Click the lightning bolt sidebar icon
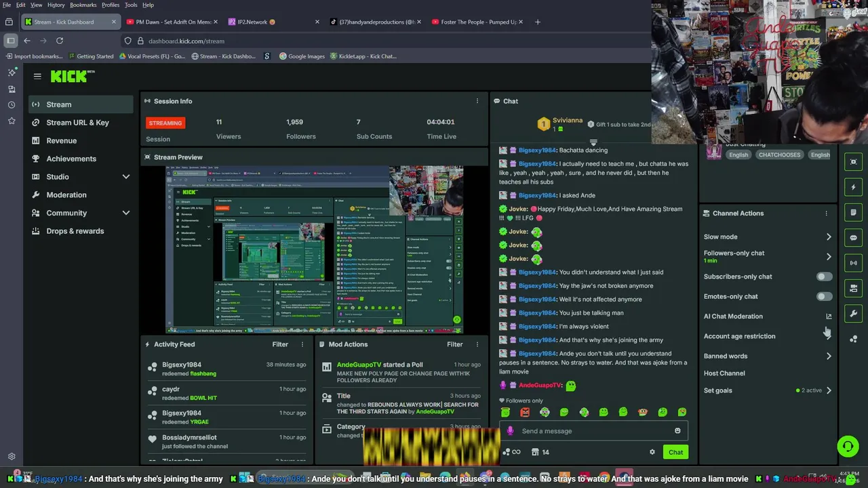Image resolution: width=868 pixels, height=488 pixels. (853, 187)
